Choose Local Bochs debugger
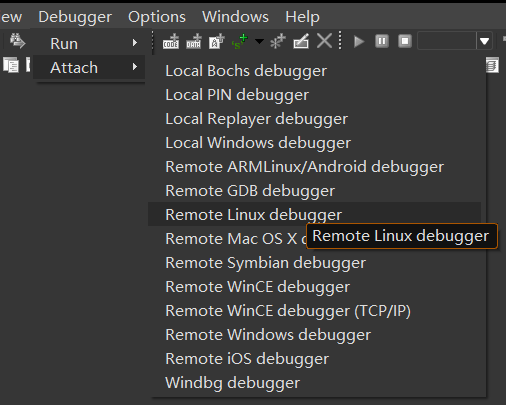 point(314,71)
